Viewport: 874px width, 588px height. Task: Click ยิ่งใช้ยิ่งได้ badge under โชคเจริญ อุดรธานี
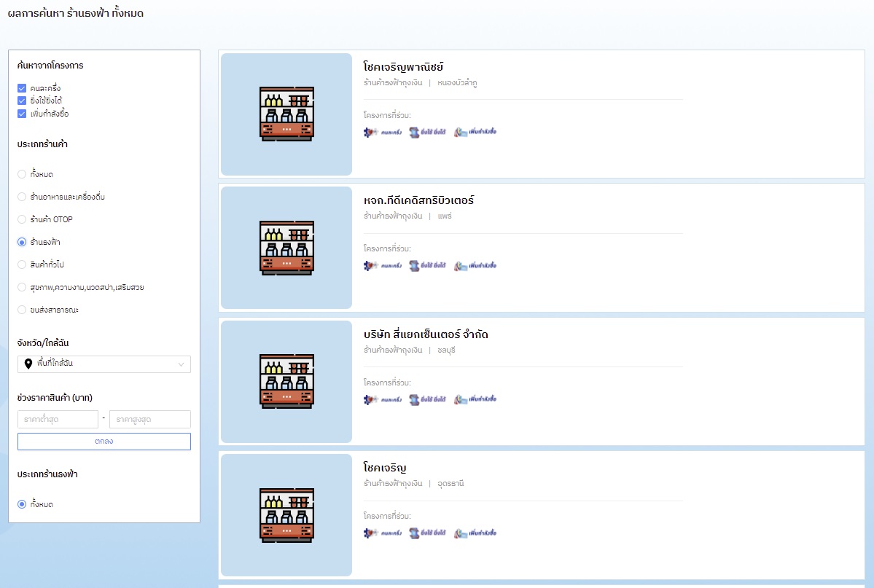pyautogui.click(x=427, y=533)
